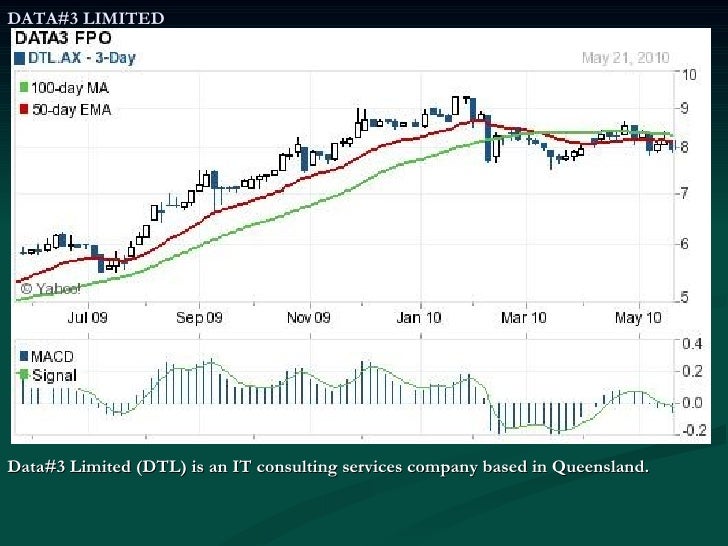
Task: Click the May 21, 2010 date text
Action: [x=625, y=58]
